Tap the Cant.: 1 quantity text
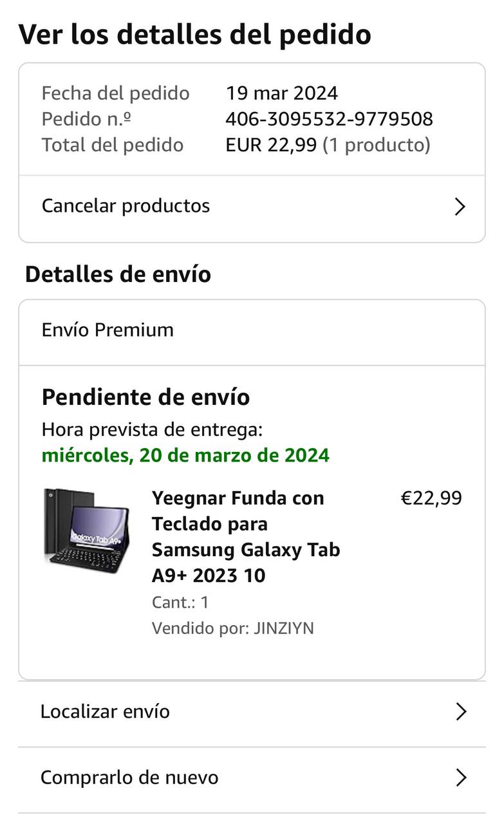 (180, 603)
